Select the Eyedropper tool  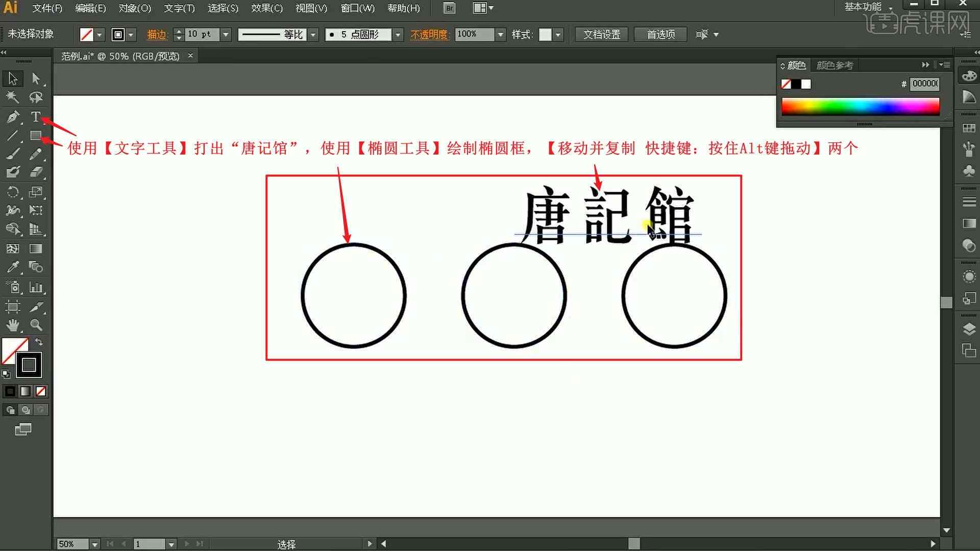click(x=13, y=267)
